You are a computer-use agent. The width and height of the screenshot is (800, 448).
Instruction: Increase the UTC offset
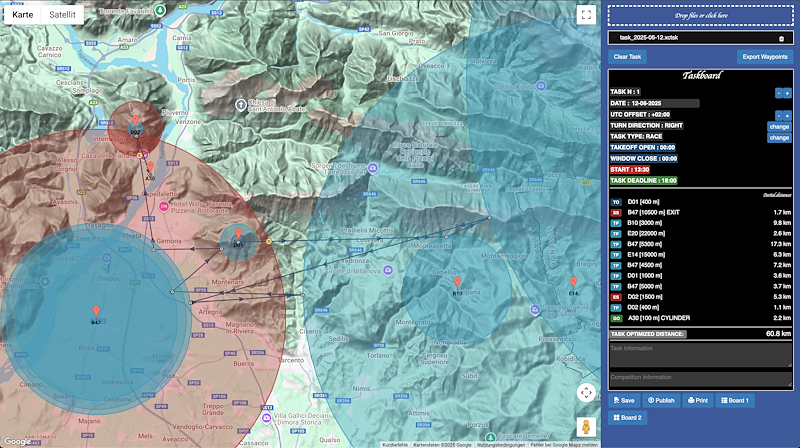[787, 115]
